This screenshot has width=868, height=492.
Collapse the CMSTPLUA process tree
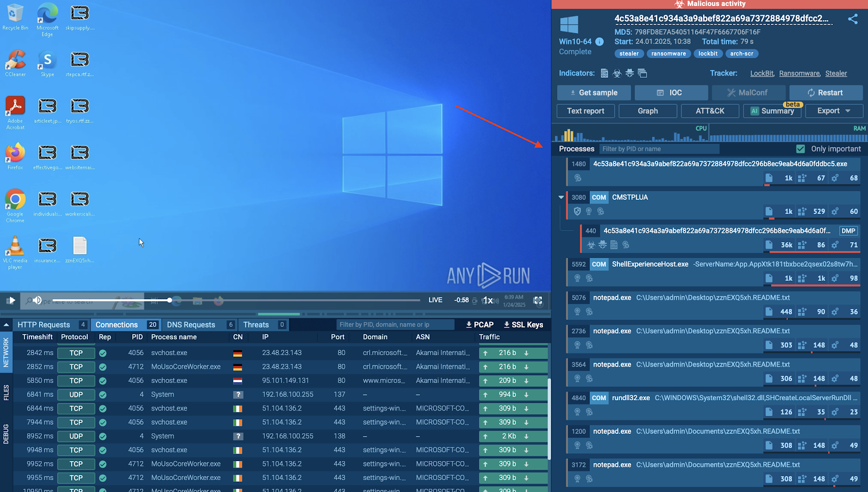pyautogui.click(x=561, y=198)
